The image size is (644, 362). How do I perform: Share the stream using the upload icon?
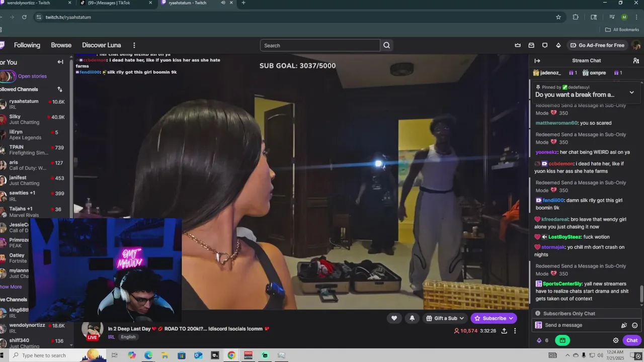(504, 331)
